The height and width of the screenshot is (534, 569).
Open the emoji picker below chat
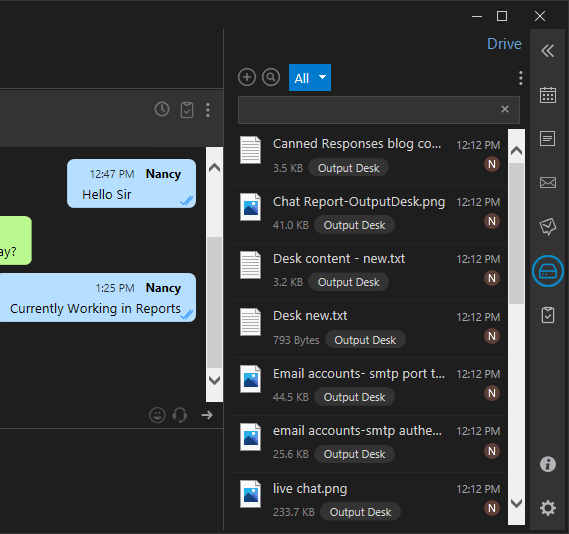click(157, 415)
